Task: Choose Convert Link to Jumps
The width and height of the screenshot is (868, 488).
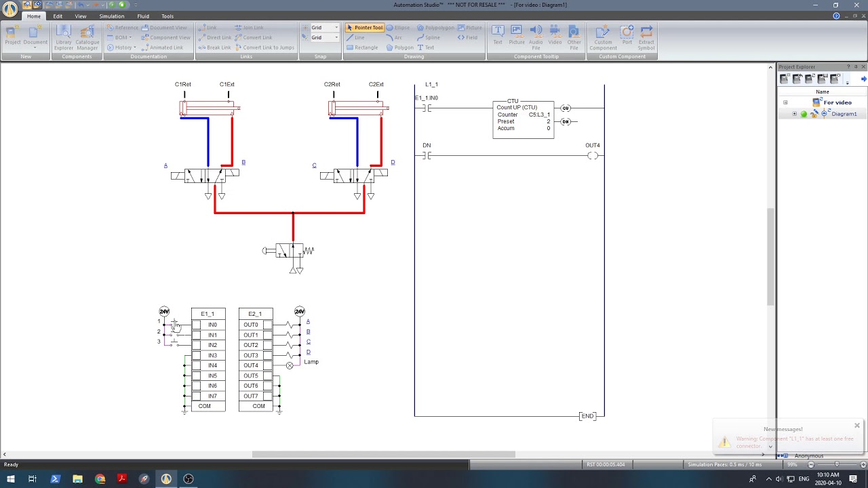Action: [x=264, y=47]
